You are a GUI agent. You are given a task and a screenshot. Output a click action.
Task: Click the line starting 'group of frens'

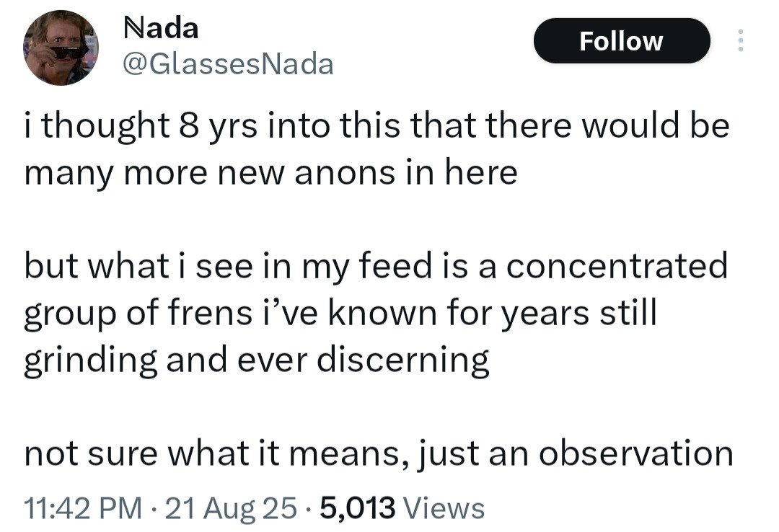[340, 313]
